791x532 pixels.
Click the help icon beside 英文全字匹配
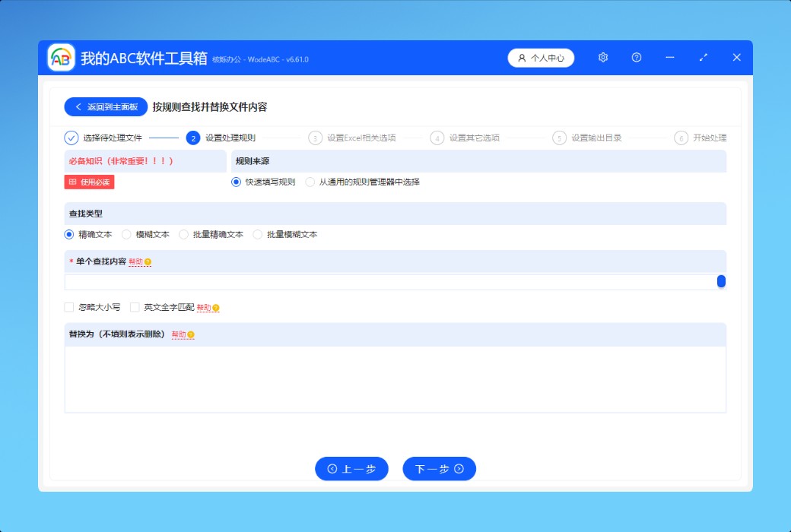[x=216, y=308]
